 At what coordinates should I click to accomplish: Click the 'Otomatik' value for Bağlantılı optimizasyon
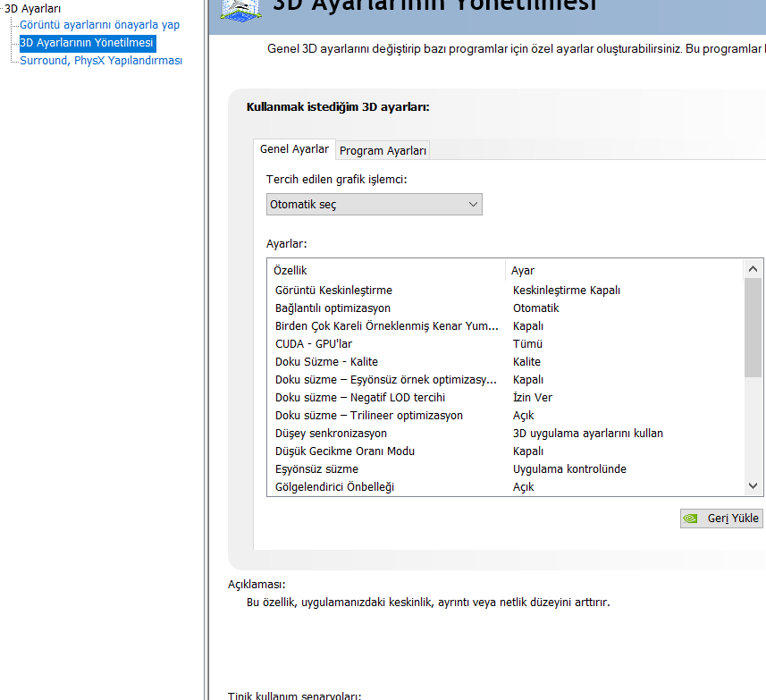[536, 308]
